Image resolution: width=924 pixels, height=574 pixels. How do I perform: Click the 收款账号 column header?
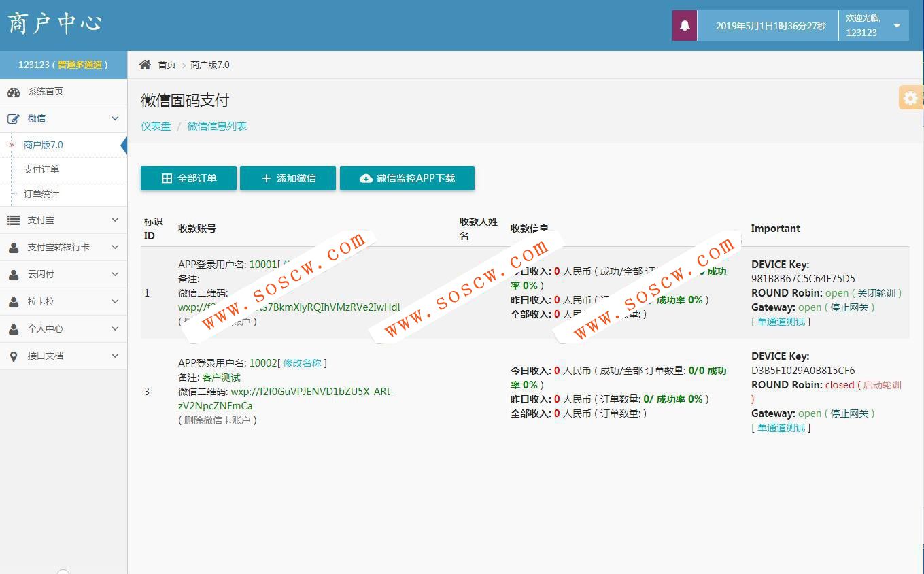(197, 229)
